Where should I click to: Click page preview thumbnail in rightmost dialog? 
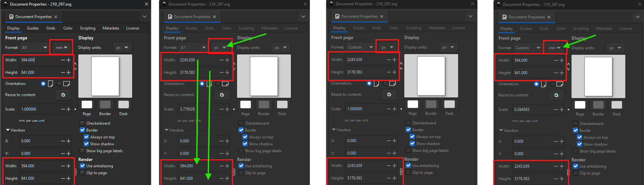[598, 76]
